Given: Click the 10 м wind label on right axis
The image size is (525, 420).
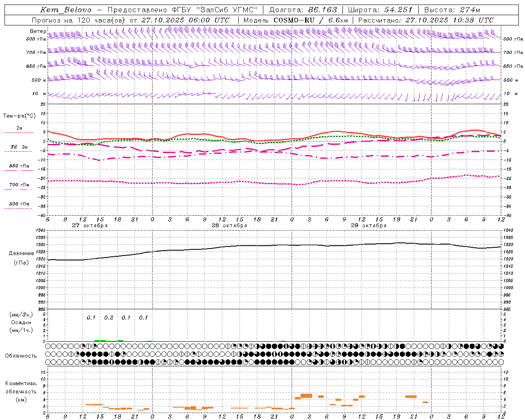Looking at the screenshot, I should (511, 94).
